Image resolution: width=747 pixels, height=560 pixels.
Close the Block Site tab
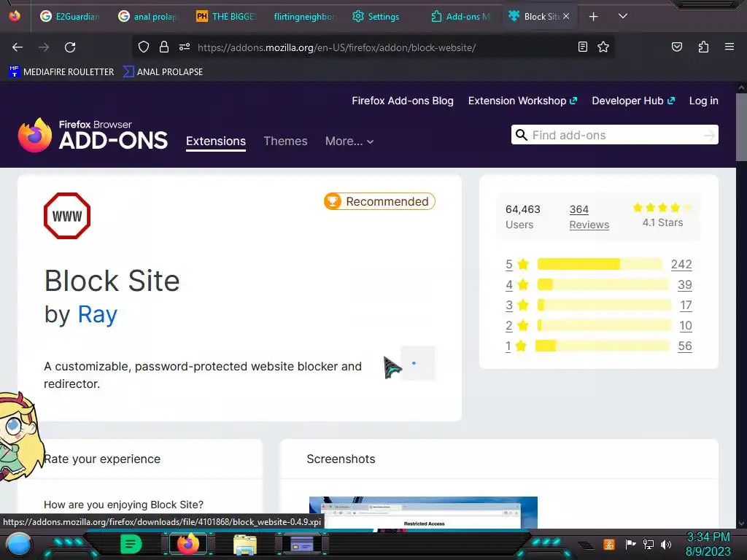click(x=566, y=16)
